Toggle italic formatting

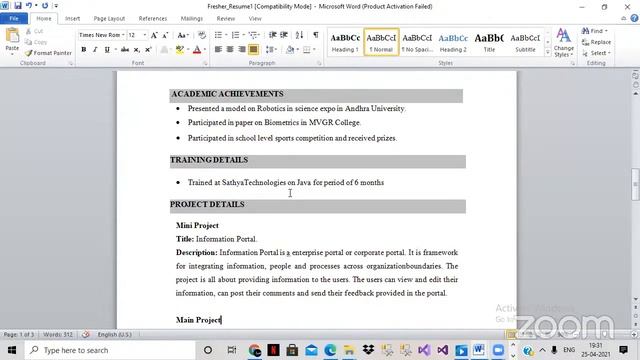click(x=95, y=49)
